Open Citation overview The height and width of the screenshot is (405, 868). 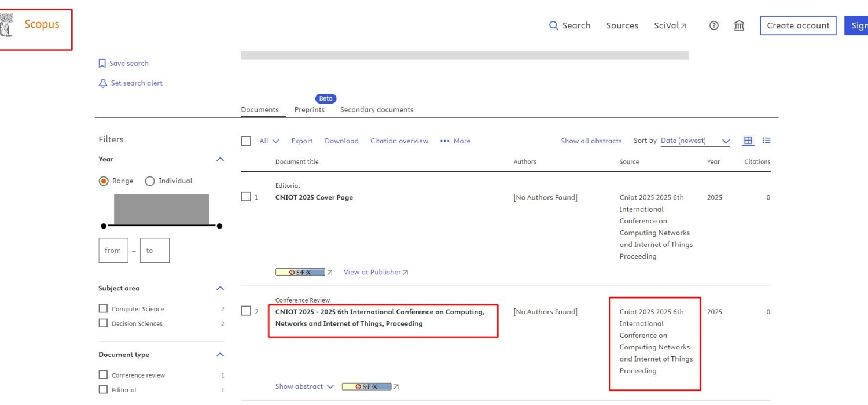399,141
